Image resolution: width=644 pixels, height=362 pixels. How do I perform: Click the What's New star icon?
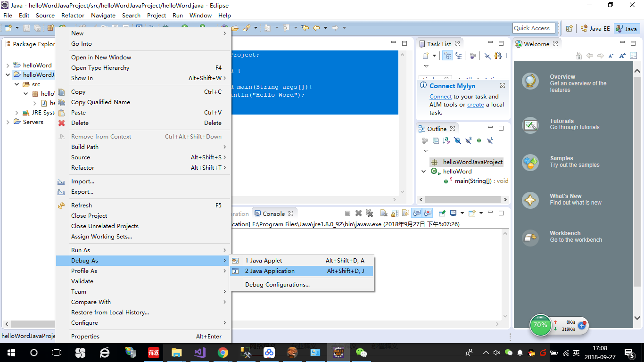click(530, 200)
